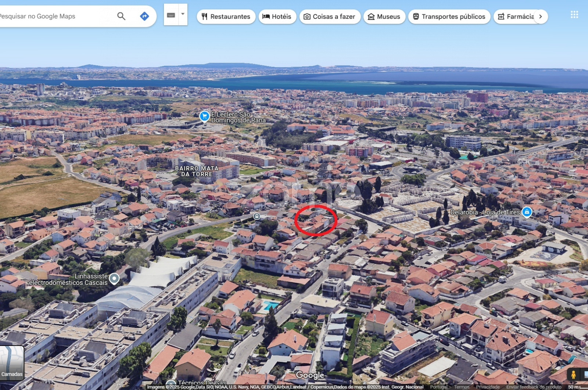Image resolution: width=588 pixels, height=390 pixels.
Task: Open the Camadas layers thumbnail
Action: pyautogui.click(x=12, y=363)
